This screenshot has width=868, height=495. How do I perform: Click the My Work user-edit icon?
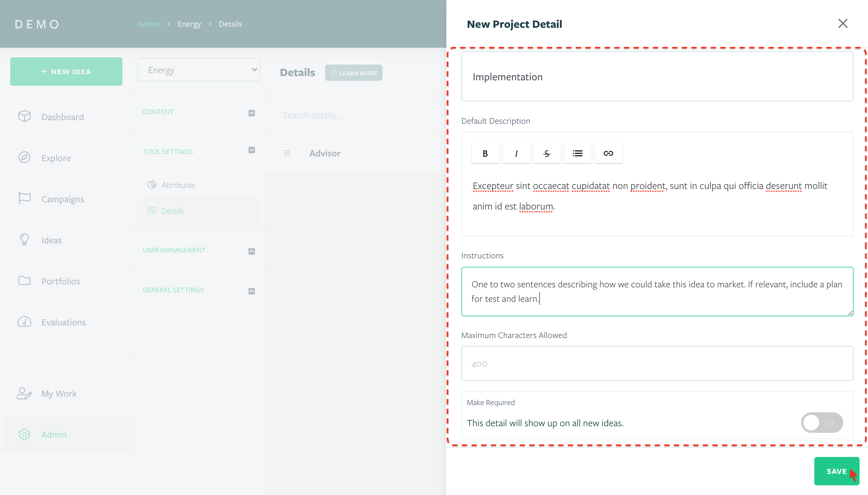(24, 393)
